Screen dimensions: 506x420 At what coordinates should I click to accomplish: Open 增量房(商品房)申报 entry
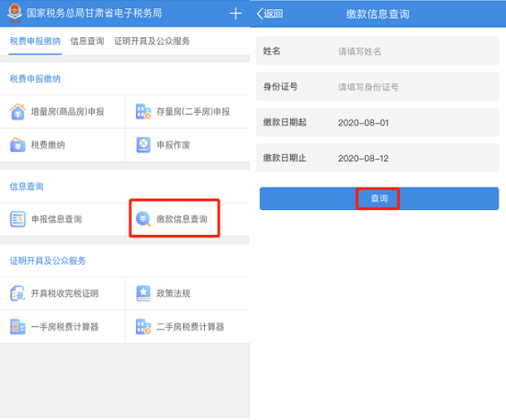[x=62, y=112]
